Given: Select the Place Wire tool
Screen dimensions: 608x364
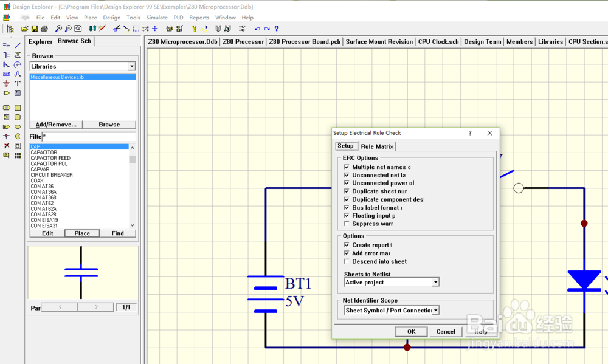Looking at the screenshot, I should pos(7,46).
